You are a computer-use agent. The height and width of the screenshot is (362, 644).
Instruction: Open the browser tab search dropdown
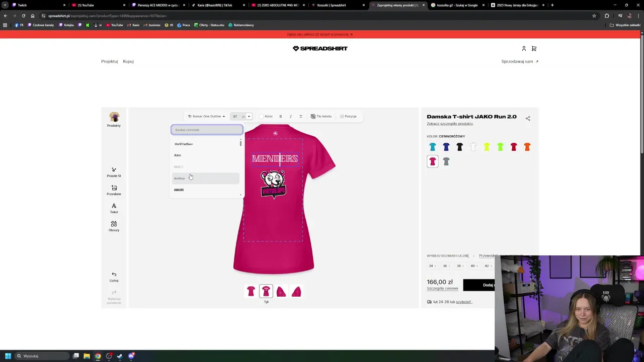5,5
